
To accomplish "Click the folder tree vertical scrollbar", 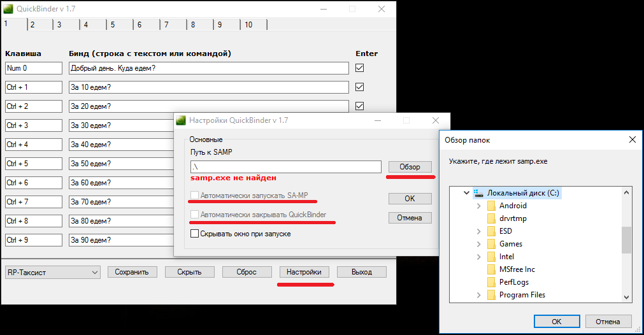I will pyautogui.click(x=626, y=239).
